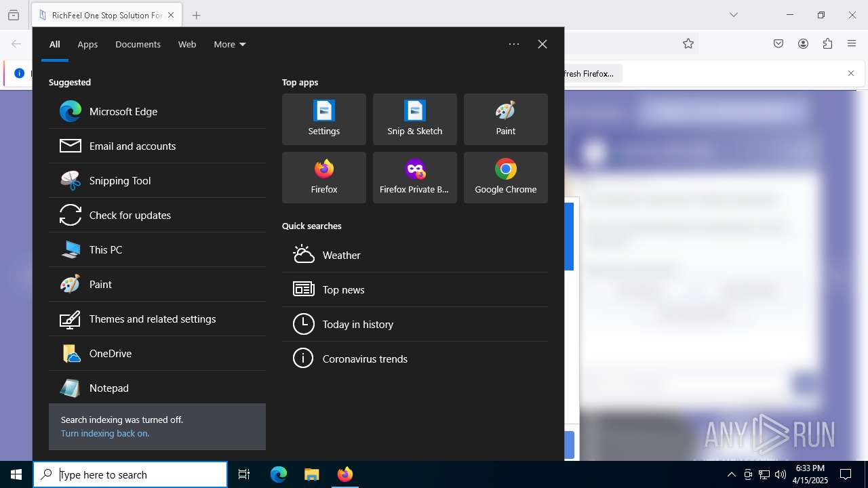This screenshot has width=868, height=488.
Task: Open Top news quick search
Action: tap(415, 290)
